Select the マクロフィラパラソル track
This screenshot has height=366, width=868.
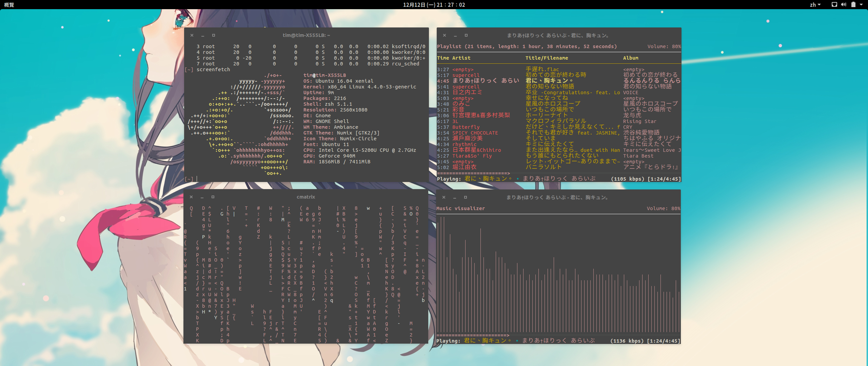[x=559, y=121]
